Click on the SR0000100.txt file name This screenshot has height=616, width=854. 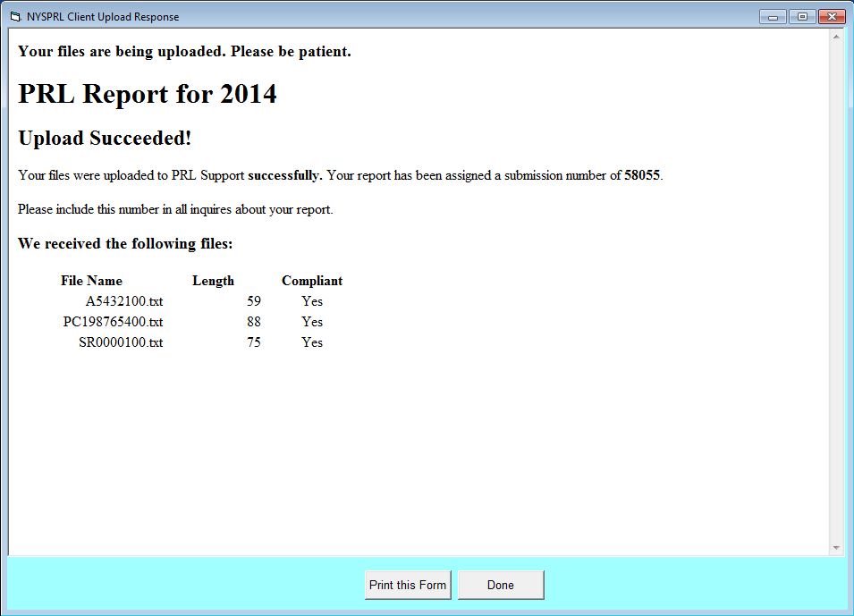coord(121,342)
